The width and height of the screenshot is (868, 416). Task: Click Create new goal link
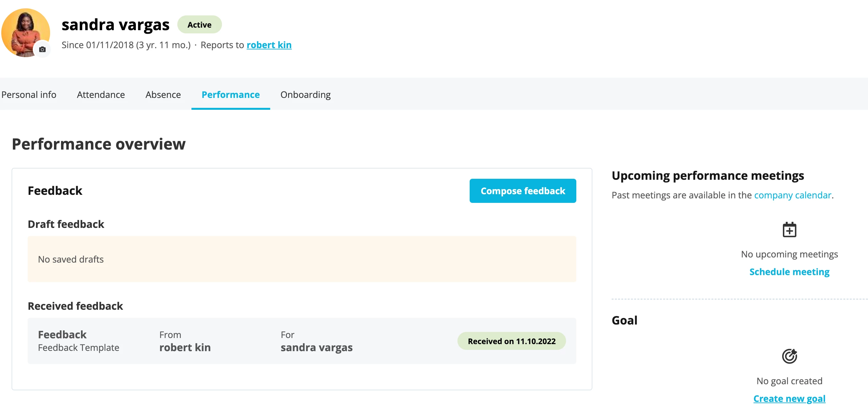point(789,398)
